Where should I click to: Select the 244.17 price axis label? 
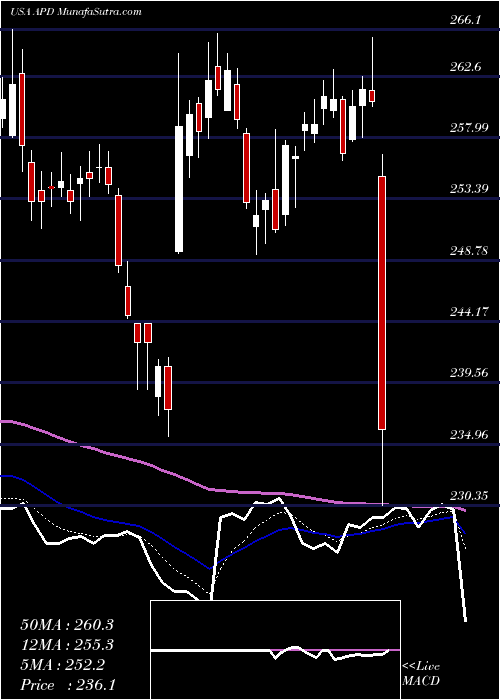(468, 311)
